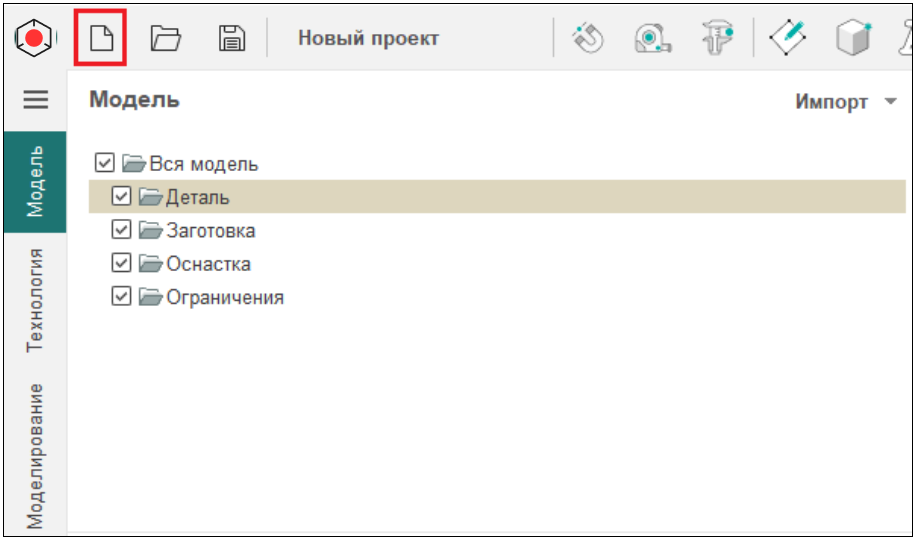
Task: Open the Импорт dropdown
Action: click(x=845, y=102)
